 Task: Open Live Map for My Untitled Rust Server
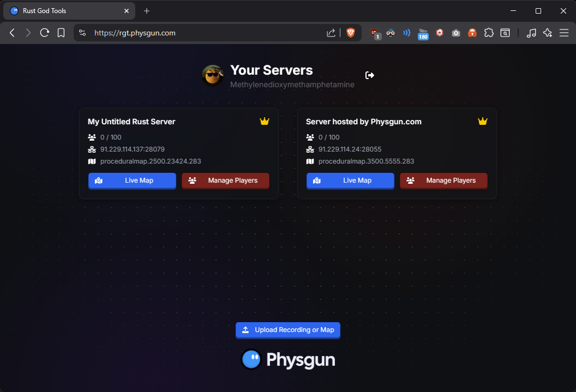tap(132, 180)
